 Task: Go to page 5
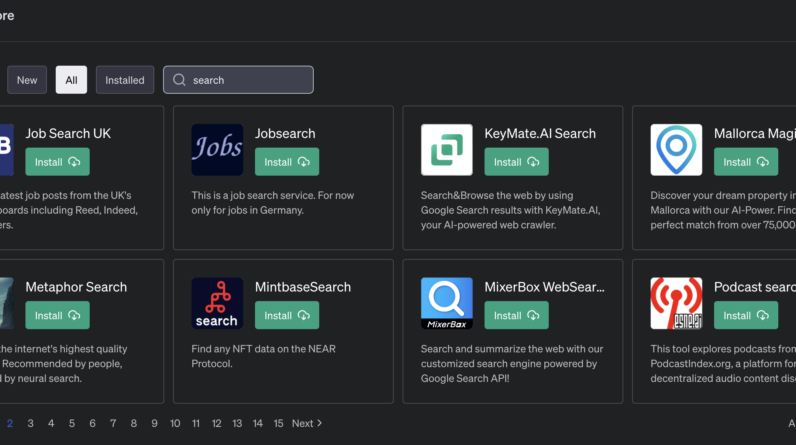click(72, 423)
